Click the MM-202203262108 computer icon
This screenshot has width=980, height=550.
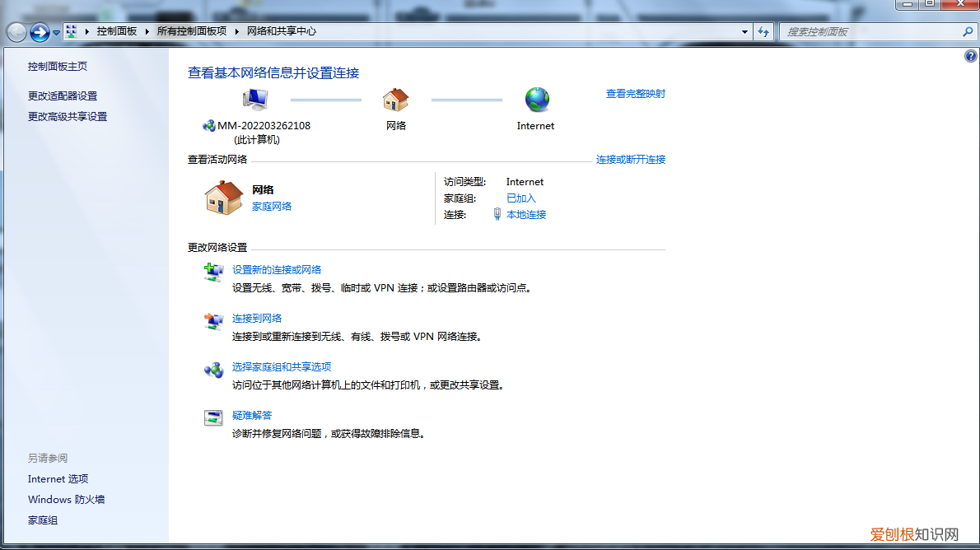pyautogui.click(x=254, y=97)
